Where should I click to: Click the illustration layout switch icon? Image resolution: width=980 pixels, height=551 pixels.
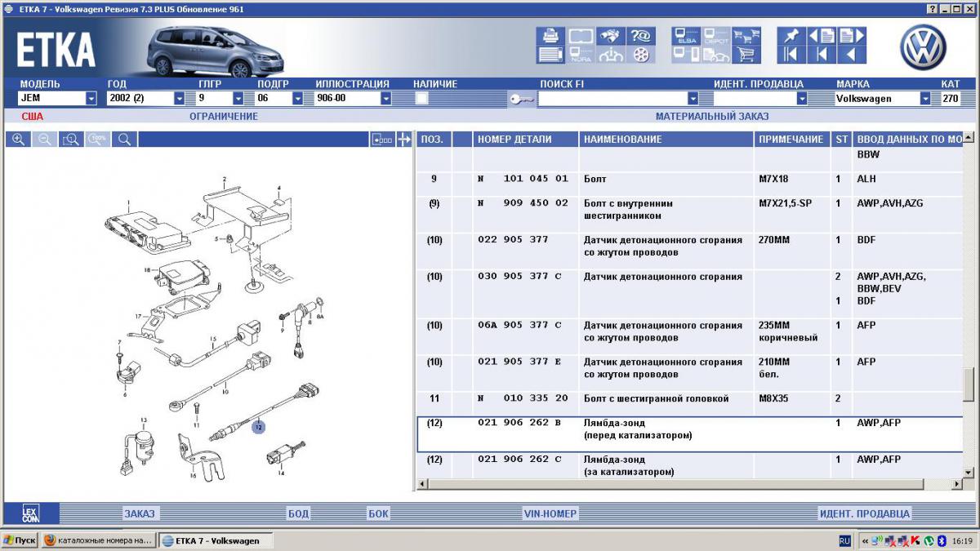(x=382, y=140)
